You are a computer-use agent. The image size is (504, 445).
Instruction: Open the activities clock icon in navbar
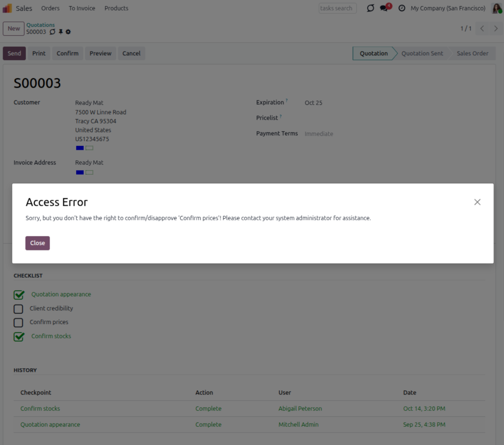(x=401, y=8)
